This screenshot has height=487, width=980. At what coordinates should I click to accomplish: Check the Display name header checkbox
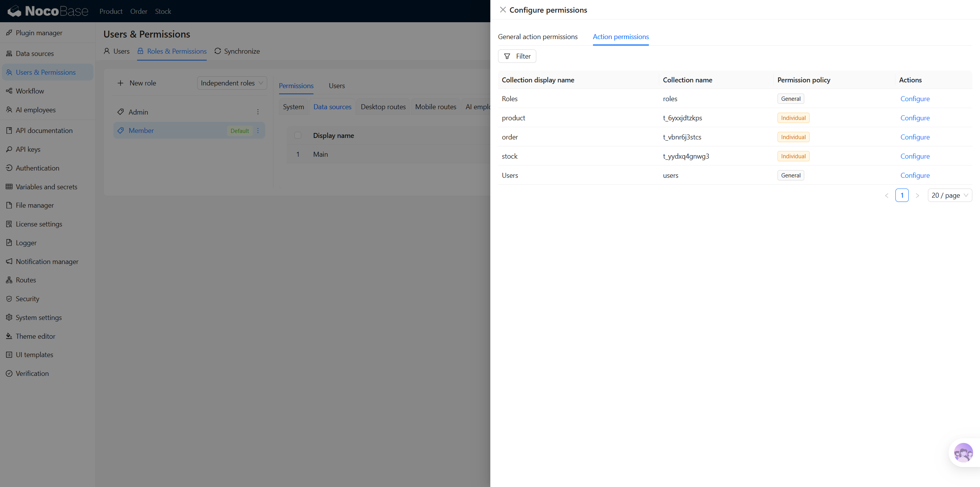(x=298, y=135)
